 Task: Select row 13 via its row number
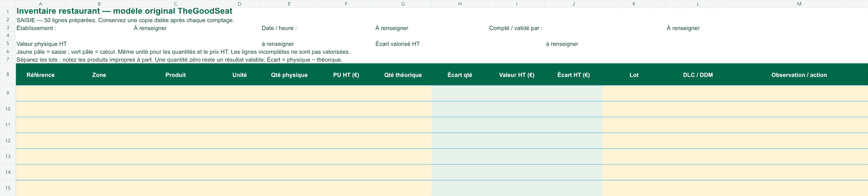8,156
